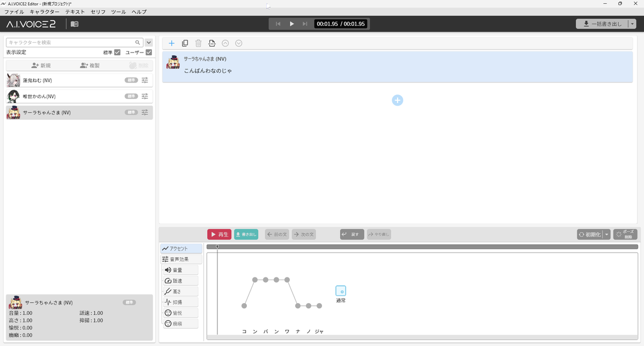Click the 次の文 next sentence button
This screenshot has width=644, height=346.
(304, 234)
